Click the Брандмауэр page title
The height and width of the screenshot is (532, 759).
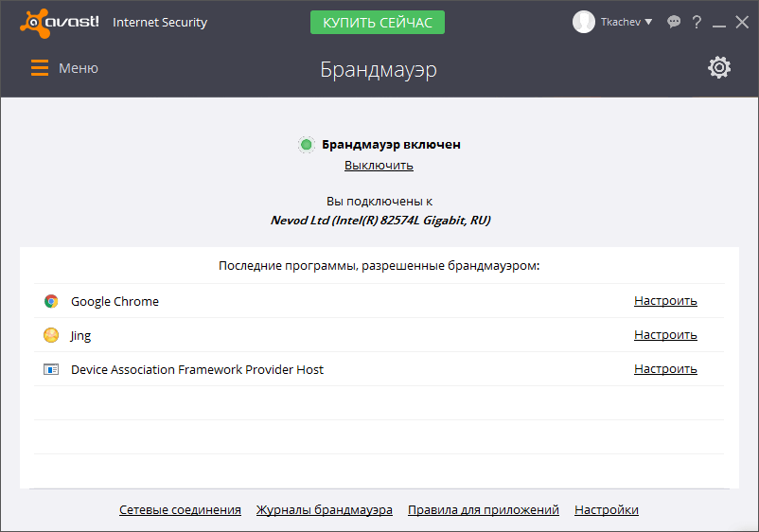pyautogui.click(x=379, y=70)
